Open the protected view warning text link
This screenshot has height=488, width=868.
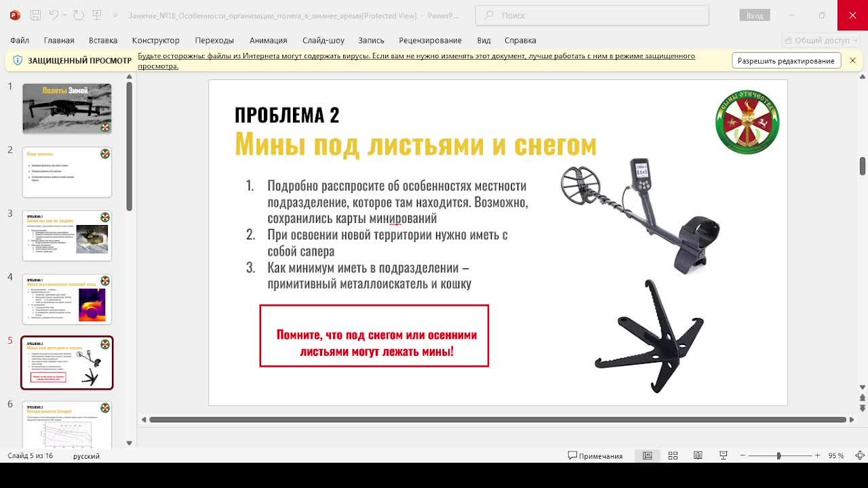coord(416,61)
